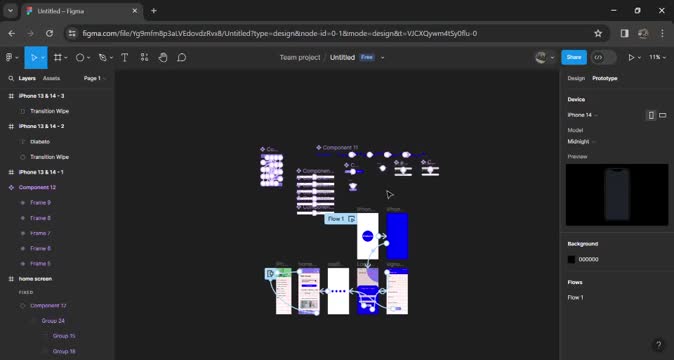Select landscape device orientation
The height and width of the screenshot is (360, 674).
[x=663, y=115]
